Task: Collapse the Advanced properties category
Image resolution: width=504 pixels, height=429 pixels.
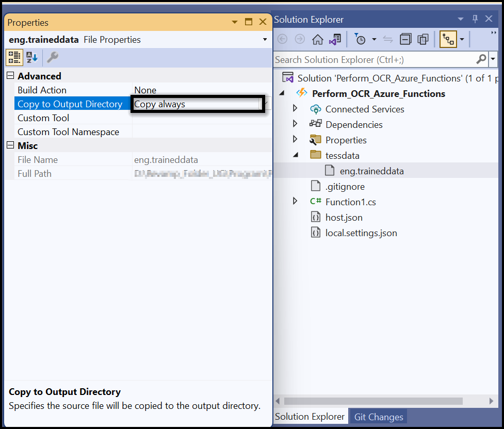Action: (x=10, y=75)
